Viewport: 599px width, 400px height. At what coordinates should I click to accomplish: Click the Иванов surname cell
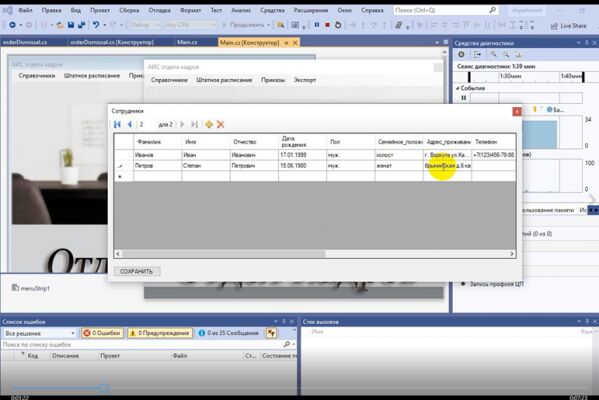[157, 155]
